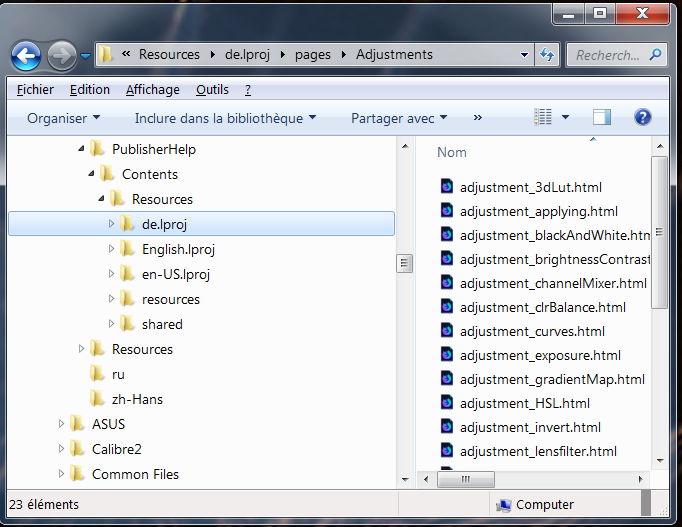Expand the en-US.lproj tree node
Viewport: 682px width, 527px height.
point(111,274)
